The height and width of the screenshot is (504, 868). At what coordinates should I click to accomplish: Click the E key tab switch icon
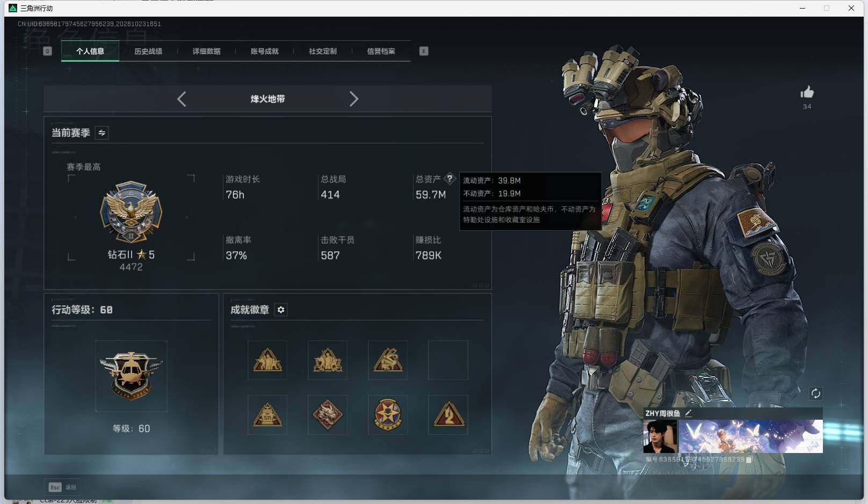coord(424,51)
